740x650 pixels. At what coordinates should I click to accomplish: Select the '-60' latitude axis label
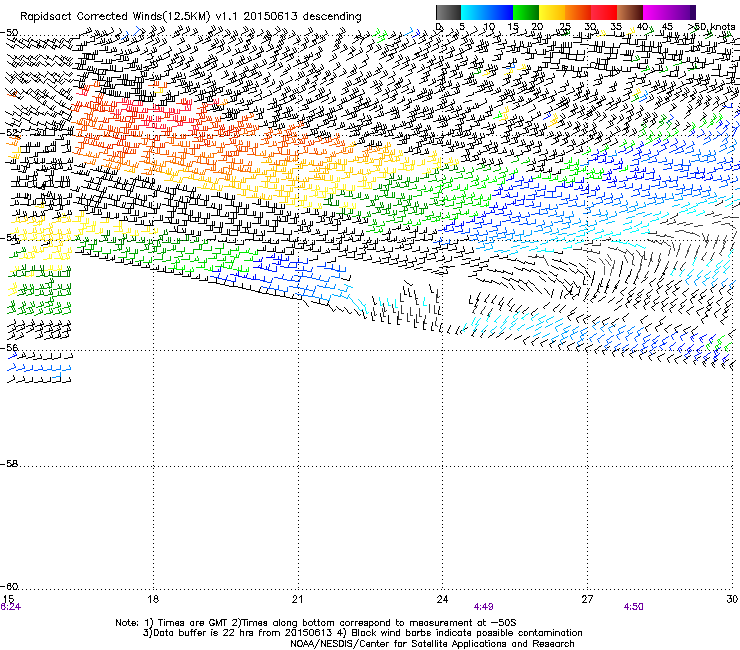9,586
